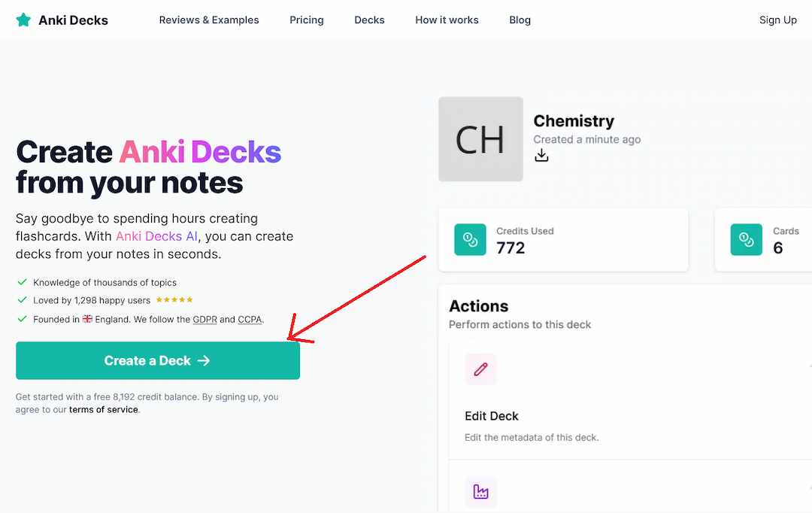Click the green star logo icon
This screenshot has height=513, width=812.
[23, 20]
